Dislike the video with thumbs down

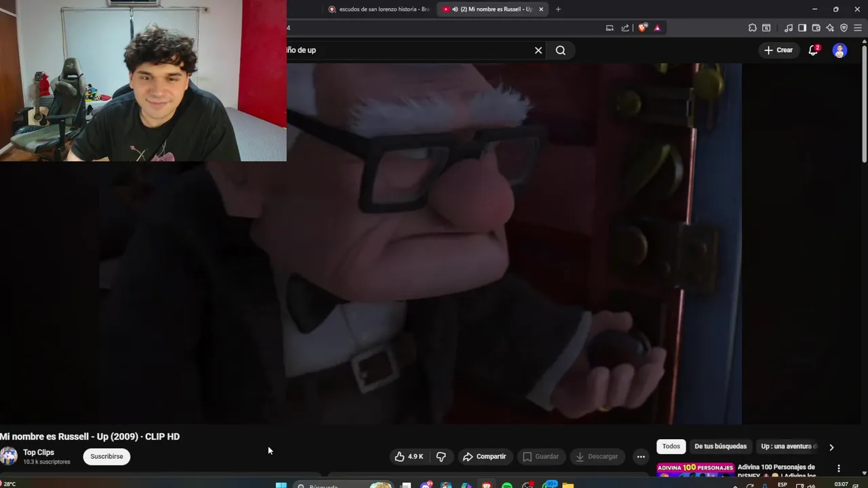[441, 456]
